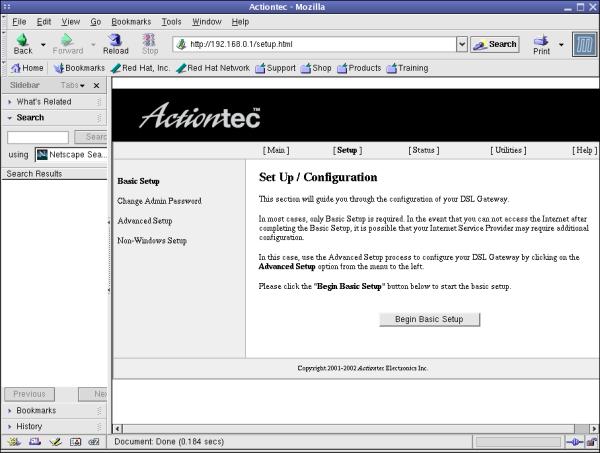Open the URL bar history dropdown
Image resolution: width=600 pixels, height=453 pixels.
point(462,44)
